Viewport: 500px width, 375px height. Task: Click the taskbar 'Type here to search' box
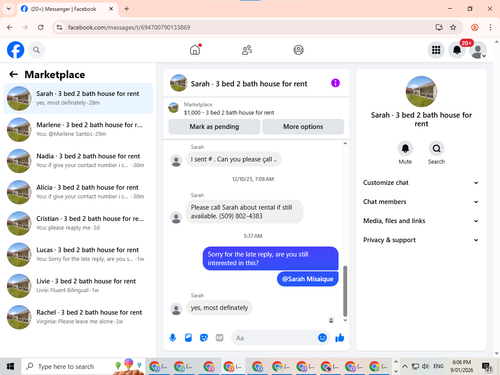83,366
